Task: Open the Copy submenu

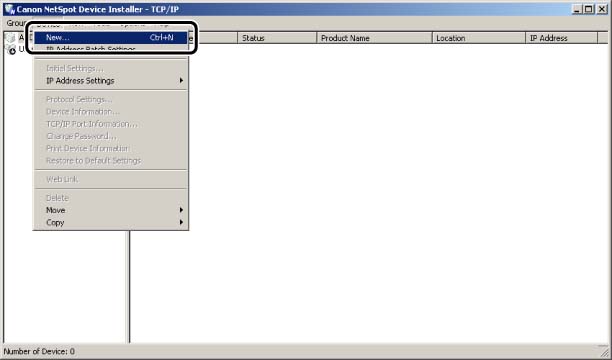Action: (111, 223)
